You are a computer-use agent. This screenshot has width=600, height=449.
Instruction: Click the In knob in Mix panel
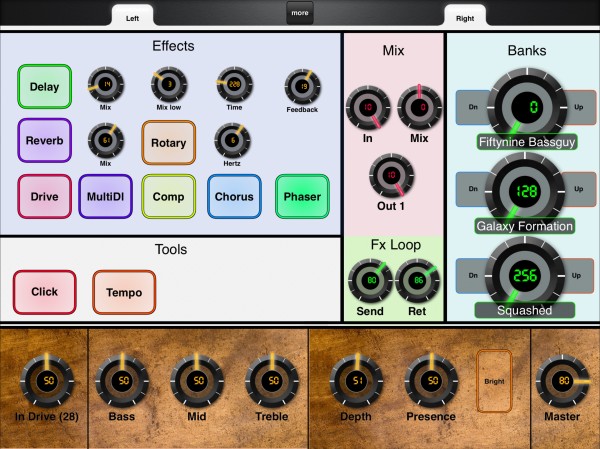coord(368,108)
